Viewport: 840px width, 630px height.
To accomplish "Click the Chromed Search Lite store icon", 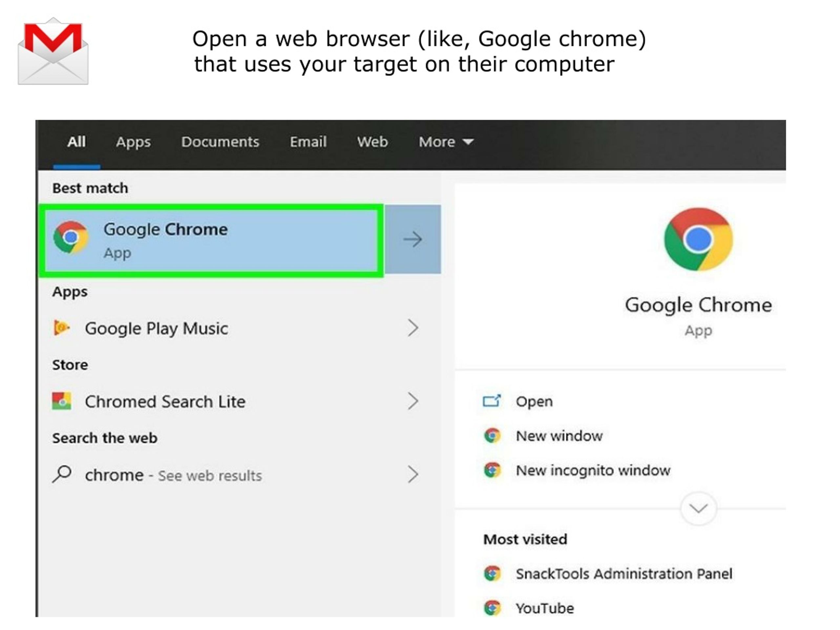I will coord(61,401).
